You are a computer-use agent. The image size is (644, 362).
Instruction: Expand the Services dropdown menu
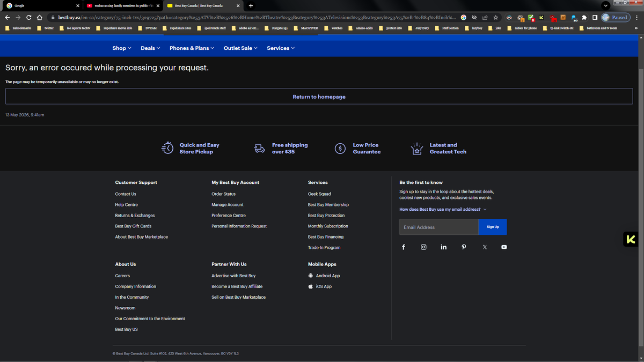click(281, 48)
